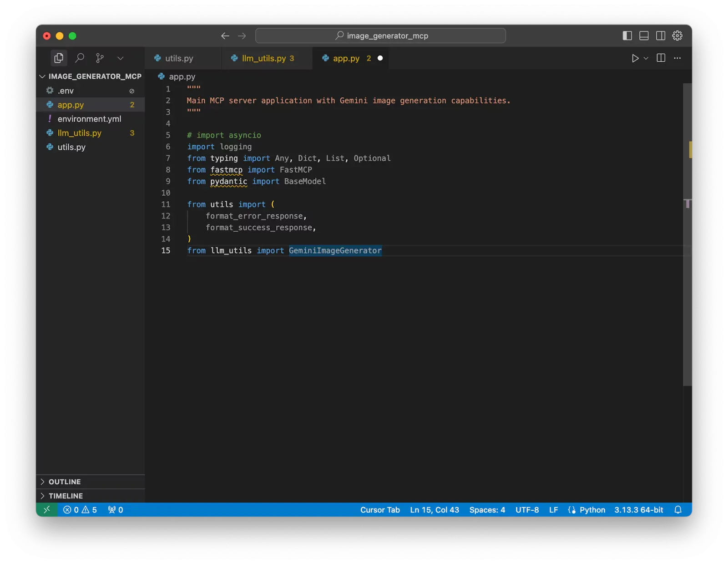
Task: Open the run options dropdown arrow
Action: (x=646, y=58)
